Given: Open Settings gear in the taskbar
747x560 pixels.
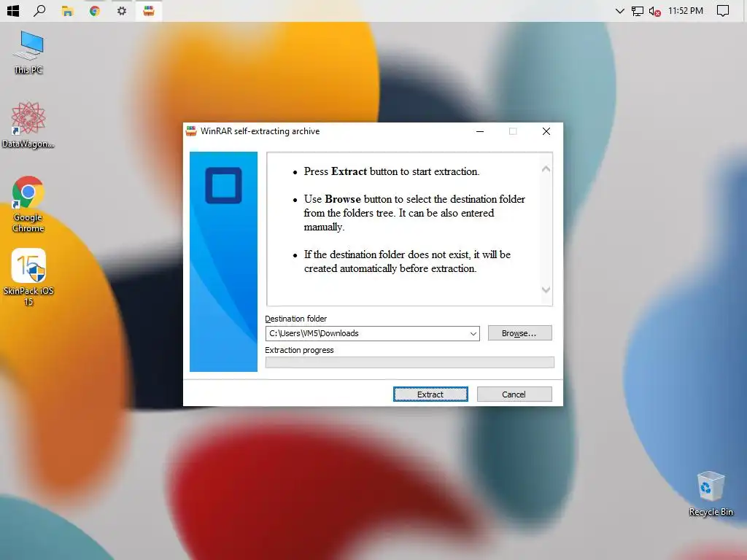Looking at the screenshot, I should (x=122, y=10).
